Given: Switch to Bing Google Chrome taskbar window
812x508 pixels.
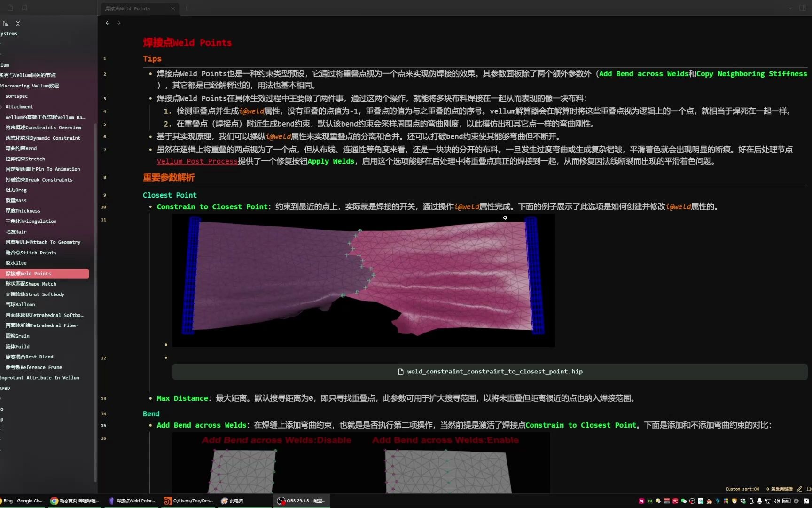Looking at the screenshot, I should 22,501.
